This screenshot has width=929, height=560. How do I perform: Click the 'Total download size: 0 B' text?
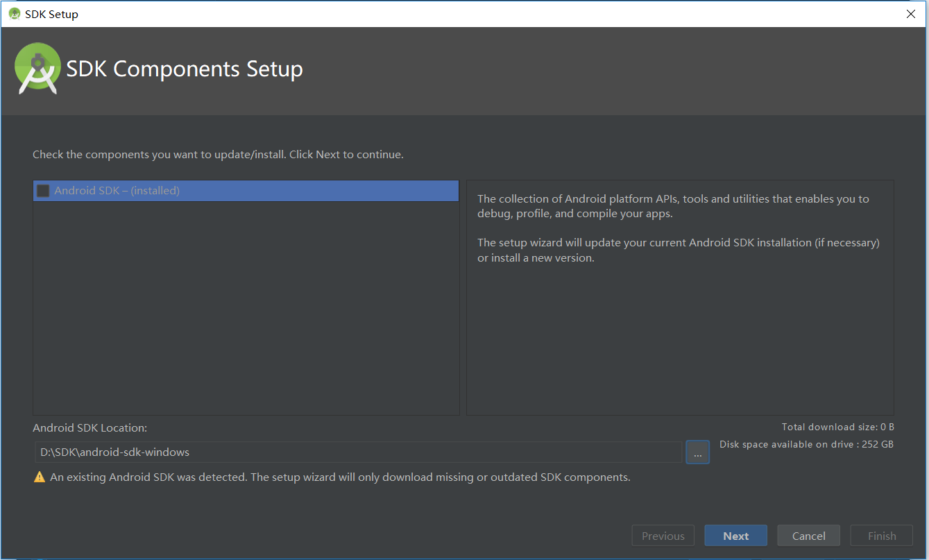(837, 427)
